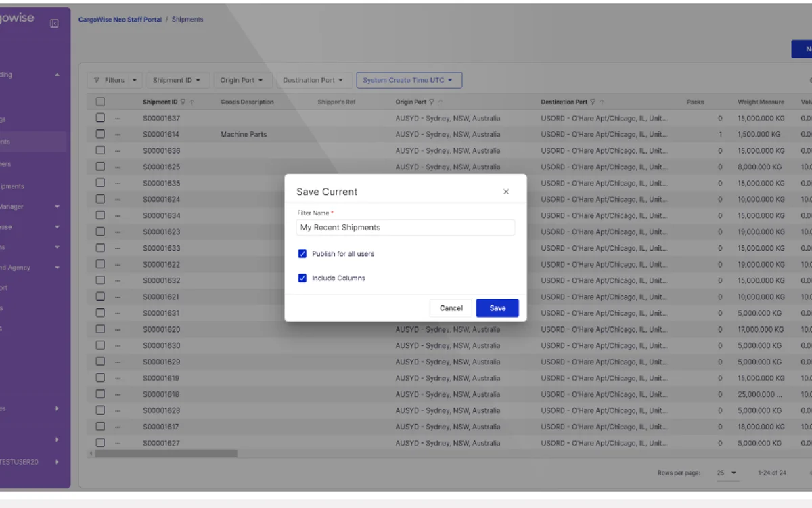Click shipment ID S00001629
This screenshot has width=812, height=508.
[161, 362]
